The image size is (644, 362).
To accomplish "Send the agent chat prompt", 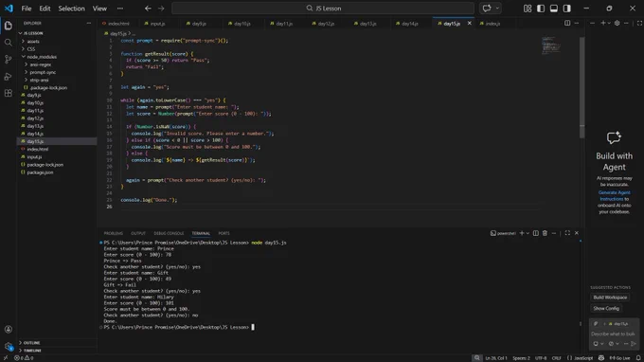I will pos(634,343).
